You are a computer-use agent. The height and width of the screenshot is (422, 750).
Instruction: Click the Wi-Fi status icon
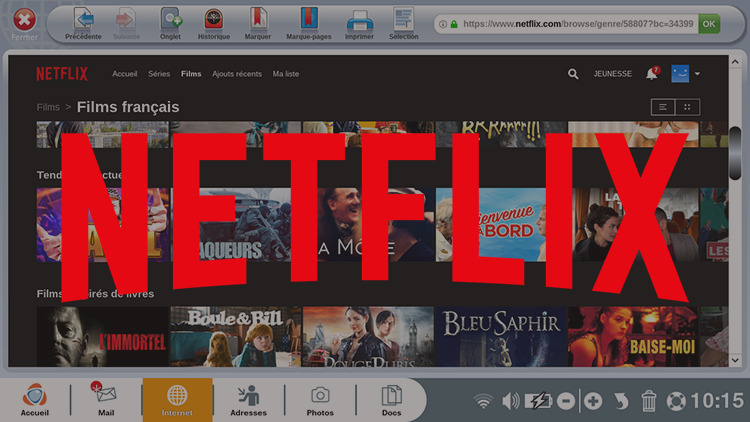pos(484,401)
